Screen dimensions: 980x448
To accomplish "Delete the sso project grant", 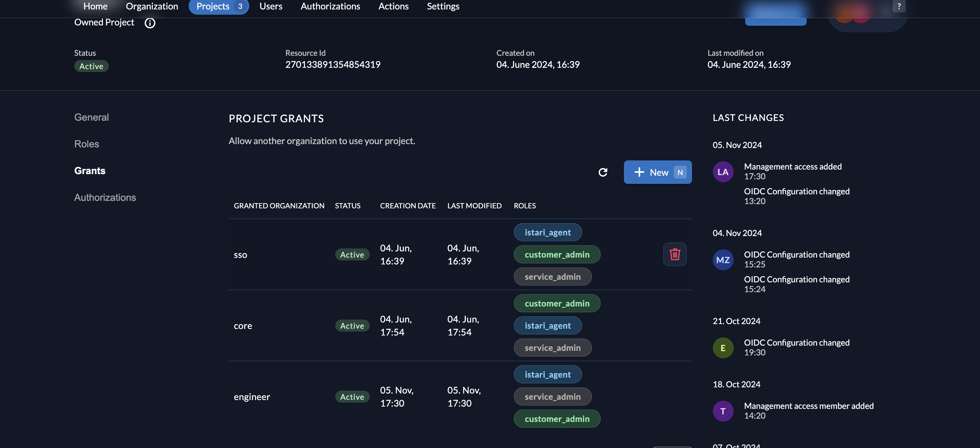I will tap(674, 254).
